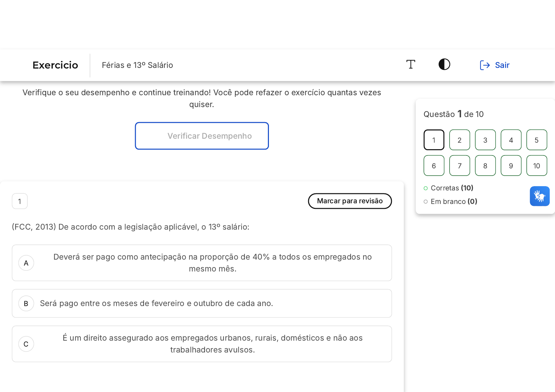Go to question 3 in navigator
The image size is (555, 392).
485,140
